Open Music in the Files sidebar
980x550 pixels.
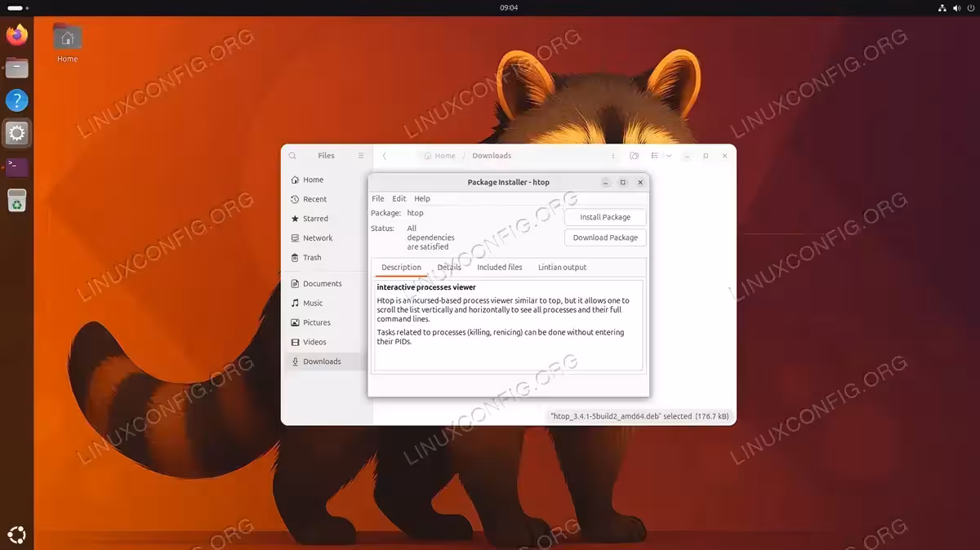[327, 304]
